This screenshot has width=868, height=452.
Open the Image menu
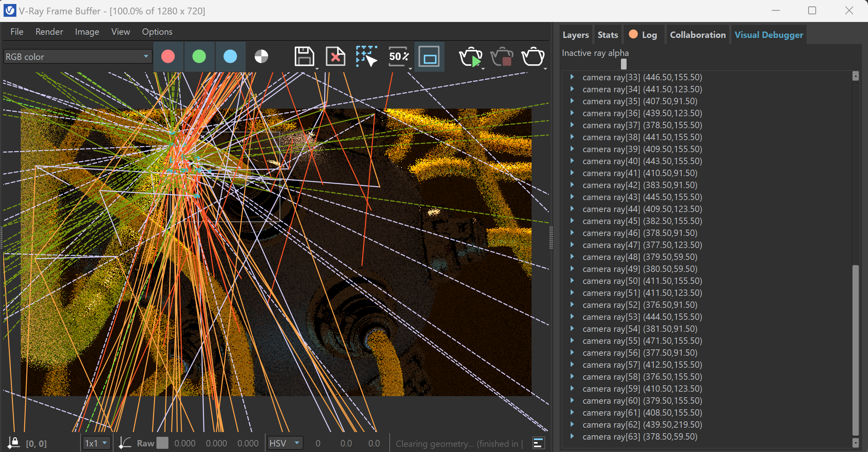(x=87, y=32)
